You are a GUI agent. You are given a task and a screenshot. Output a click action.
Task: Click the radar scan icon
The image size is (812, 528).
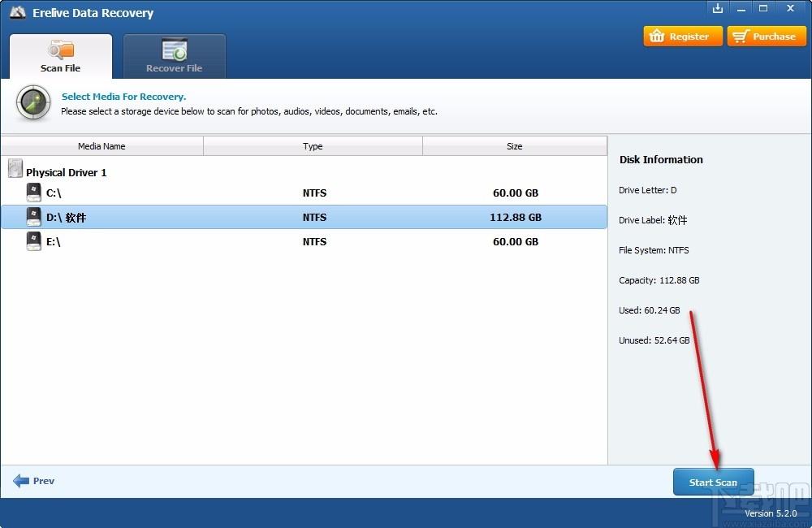pyautogui.click(x=33, y=102)
